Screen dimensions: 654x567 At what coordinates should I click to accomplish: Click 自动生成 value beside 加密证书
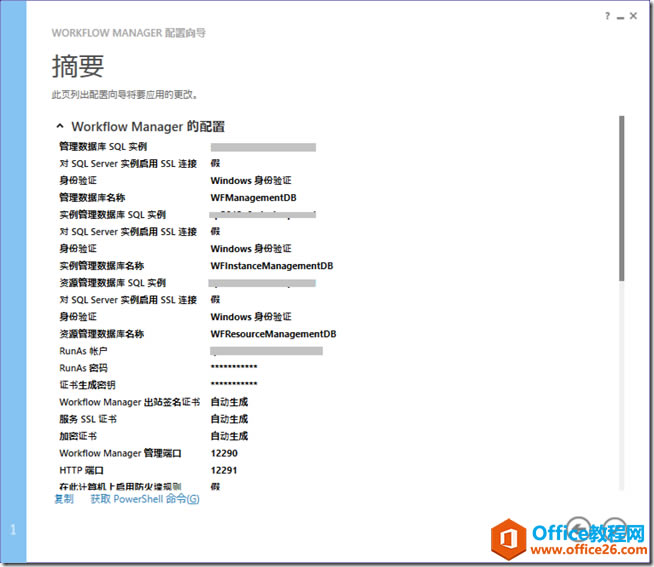229,436
